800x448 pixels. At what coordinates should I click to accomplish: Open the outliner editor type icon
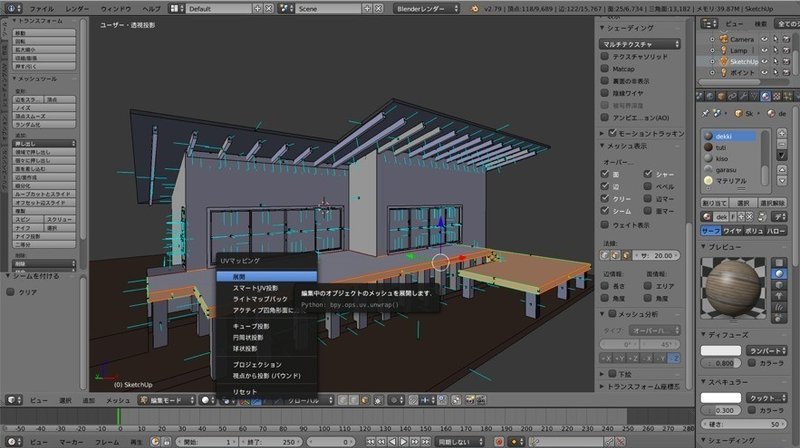[x=710, y=23]
